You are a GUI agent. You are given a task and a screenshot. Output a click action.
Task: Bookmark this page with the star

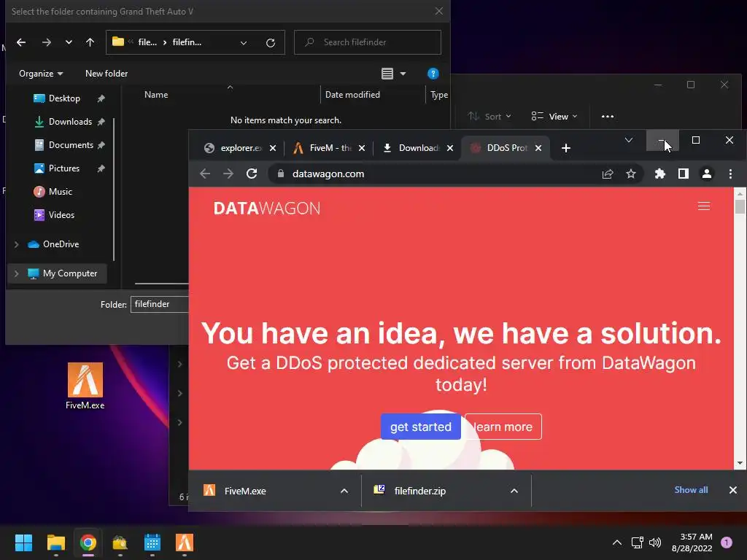pos(631,174)
